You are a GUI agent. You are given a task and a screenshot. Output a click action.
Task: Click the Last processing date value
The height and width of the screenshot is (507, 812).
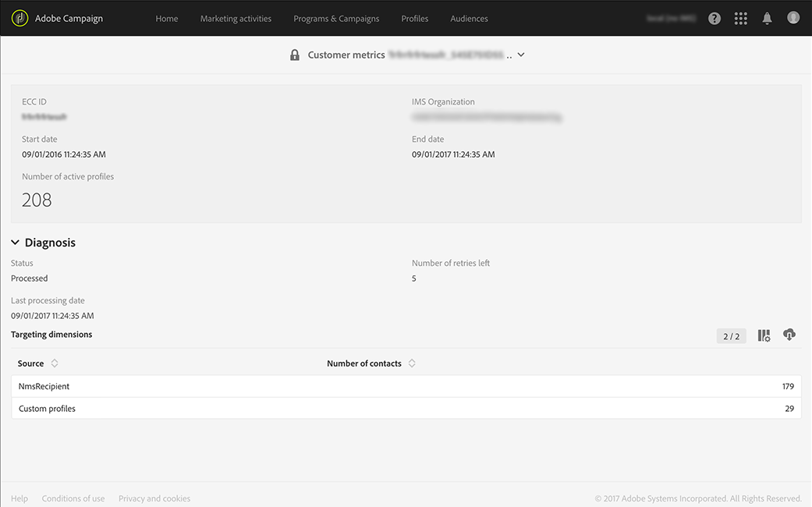click(x=52, y=315)
